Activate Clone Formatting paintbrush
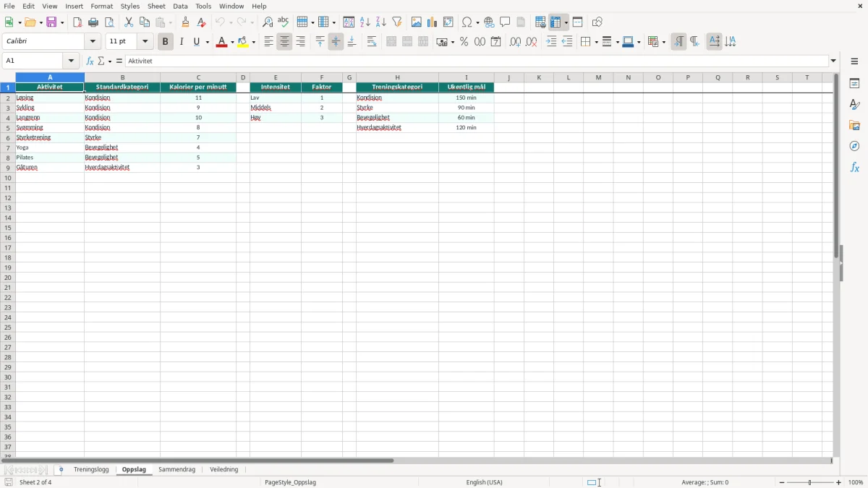Screen dimensions: 868x488 pyautogui.click(x=185, y=22)
